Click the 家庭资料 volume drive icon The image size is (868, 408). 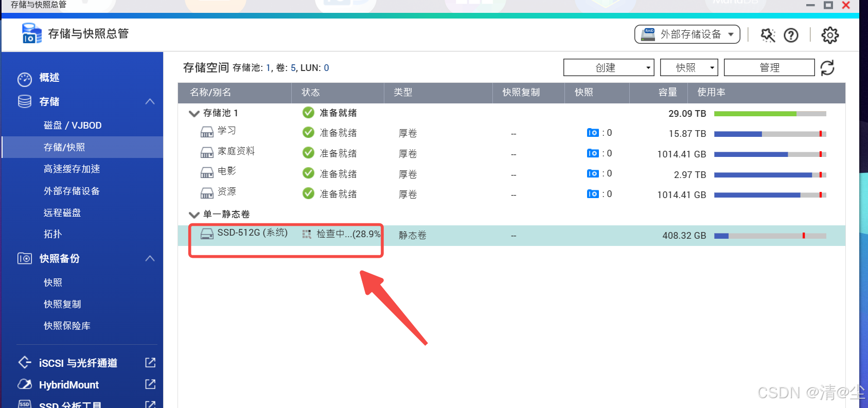207,153
